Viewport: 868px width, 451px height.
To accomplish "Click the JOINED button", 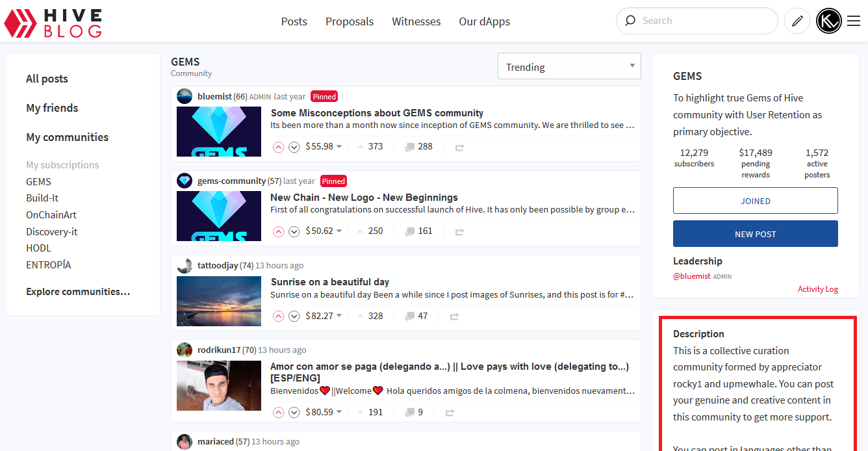I will pos(756,201).
